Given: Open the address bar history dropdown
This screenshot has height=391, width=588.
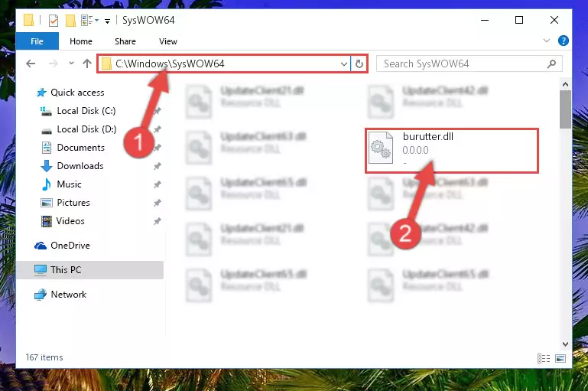Looking at the screenshot, I should click(x=344, y=64).
